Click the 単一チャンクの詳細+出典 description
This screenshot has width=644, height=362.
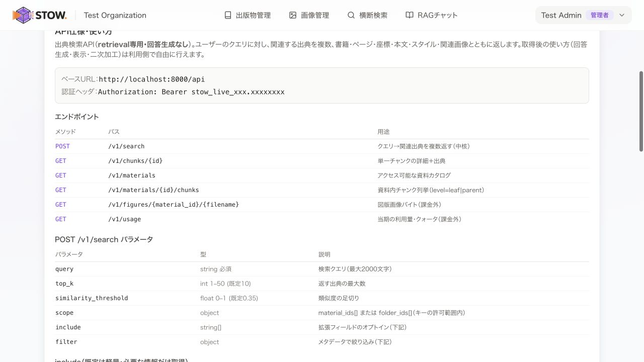(412, 161)
